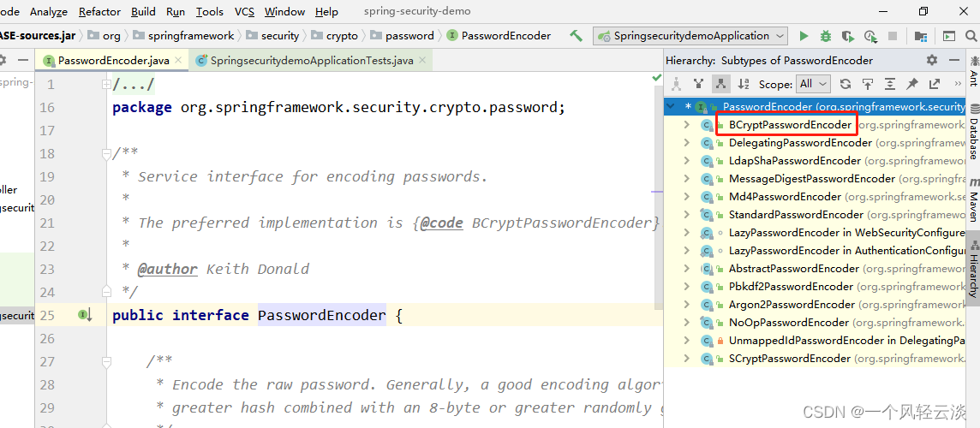Open the SpringsecuritydemoApplication run configuration dropdown
Image resolution: width=980 pixels, height=428 pixels.
[x=690, y=36]
